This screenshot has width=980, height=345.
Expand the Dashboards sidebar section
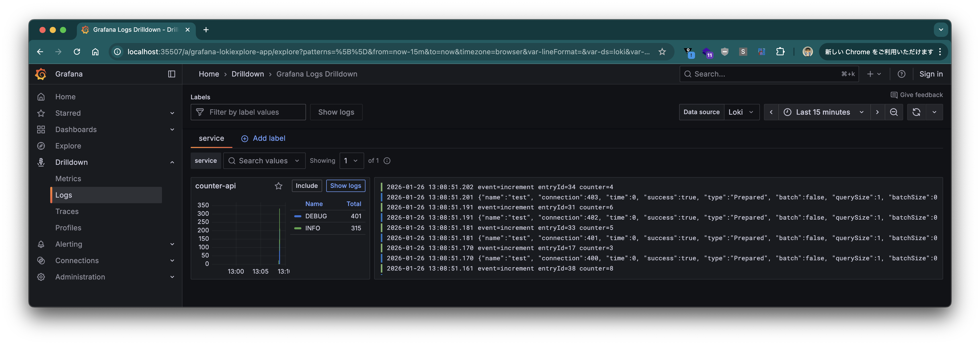pos(172,130)
